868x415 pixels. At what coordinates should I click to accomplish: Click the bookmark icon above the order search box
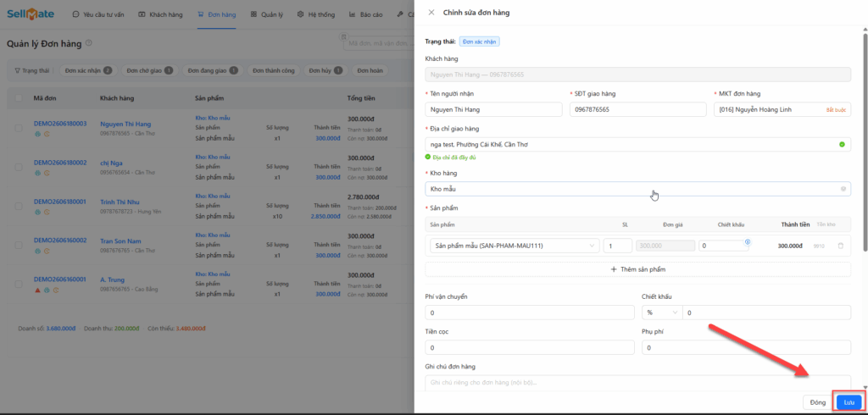click(346, 36)
